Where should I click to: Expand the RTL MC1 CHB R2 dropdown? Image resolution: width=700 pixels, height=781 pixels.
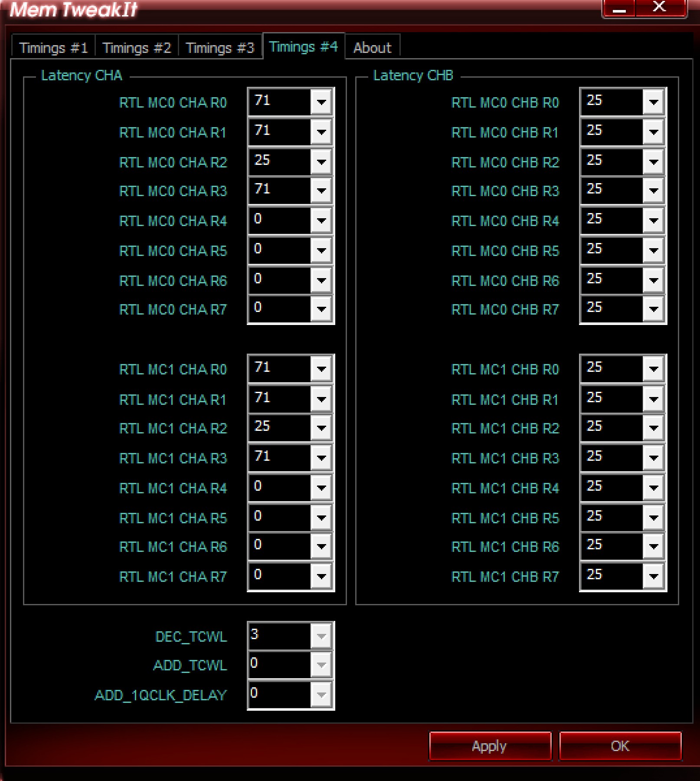pos(653,428)
